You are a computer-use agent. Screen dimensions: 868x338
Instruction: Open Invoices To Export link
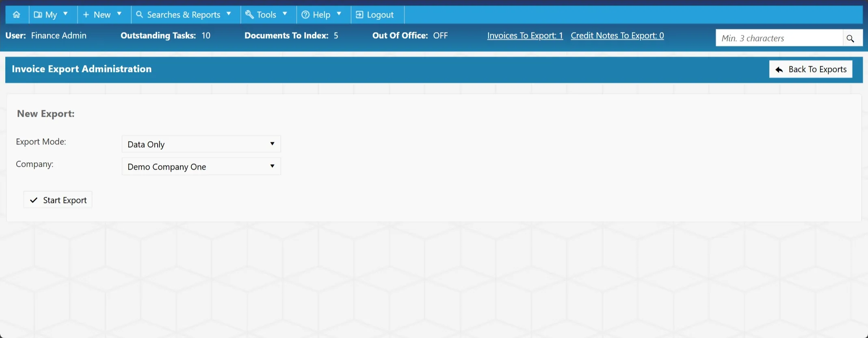click(525, 35)
